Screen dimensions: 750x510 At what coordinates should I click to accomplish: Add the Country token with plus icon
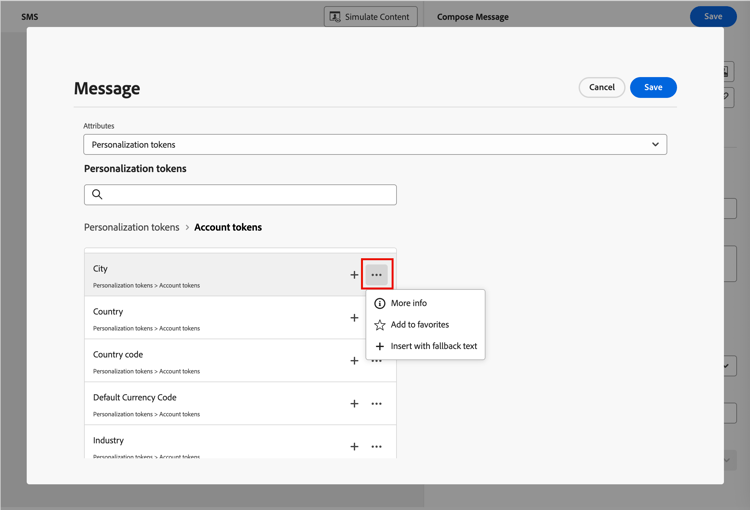point(354,318)
